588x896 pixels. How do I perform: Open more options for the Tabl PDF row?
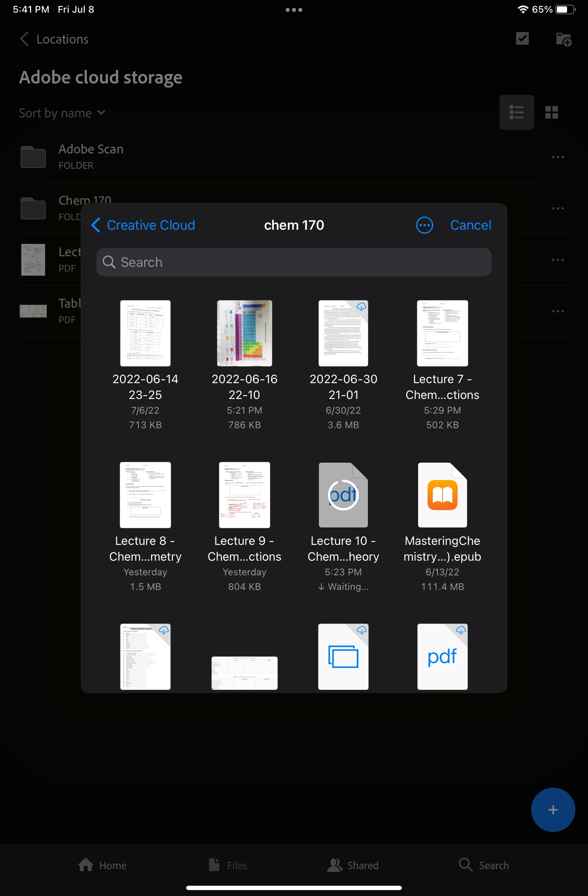point(558,311)
